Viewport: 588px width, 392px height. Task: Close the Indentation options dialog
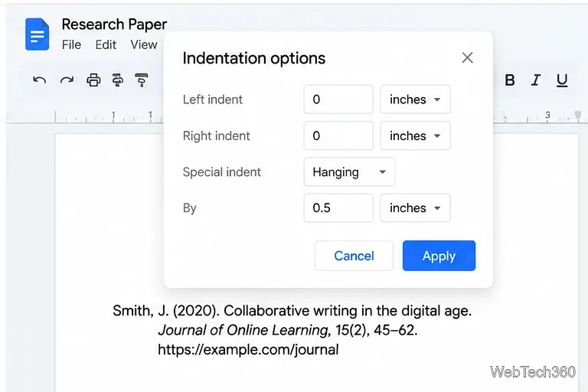click(467, 57)
